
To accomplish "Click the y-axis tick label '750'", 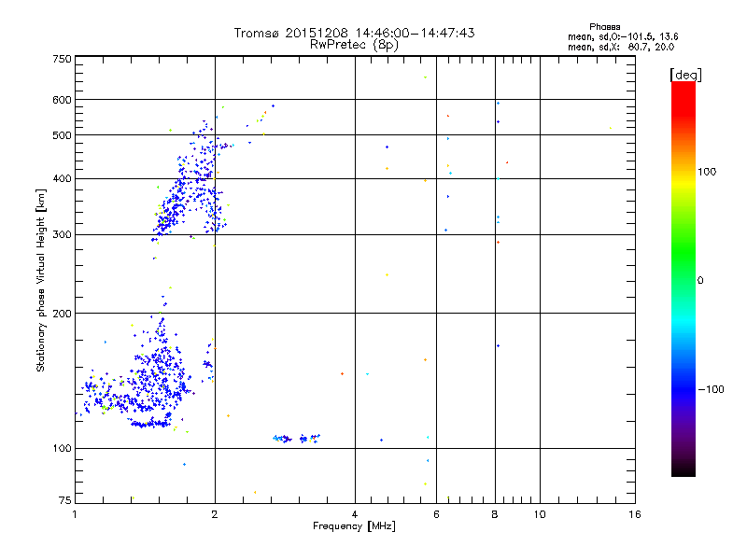I will click(x=62, y=59).
